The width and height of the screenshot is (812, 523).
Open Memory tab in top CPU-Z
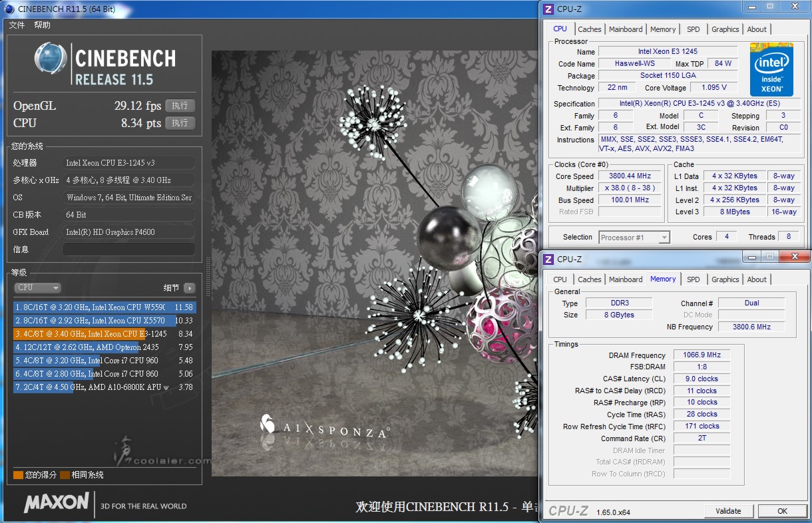[x=663, y=29]
